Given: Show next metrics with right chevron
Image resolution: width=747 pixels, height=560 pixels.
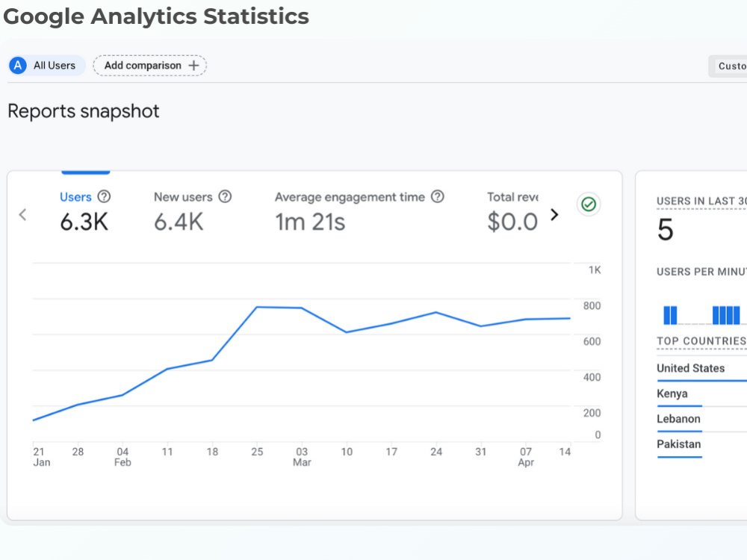Looking at the screenshot, I should point(554,215).
